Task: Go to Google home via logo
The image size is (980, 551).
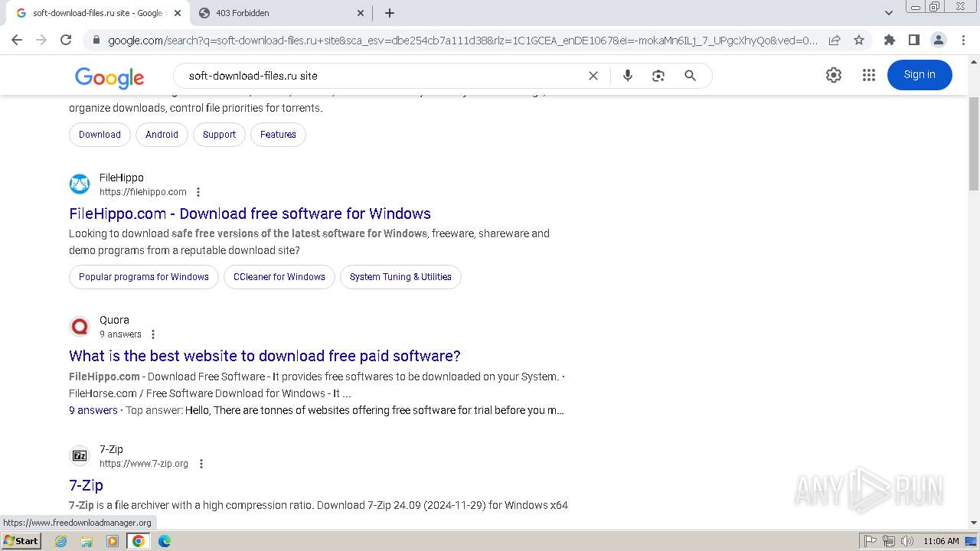Action: 109,77
